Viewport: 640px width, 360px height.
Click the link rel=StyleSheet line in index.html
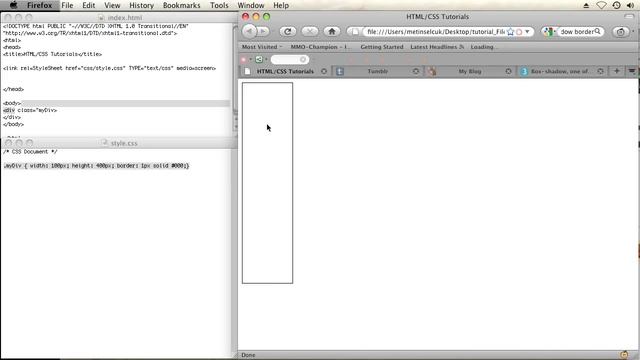(x=109, y=68)
